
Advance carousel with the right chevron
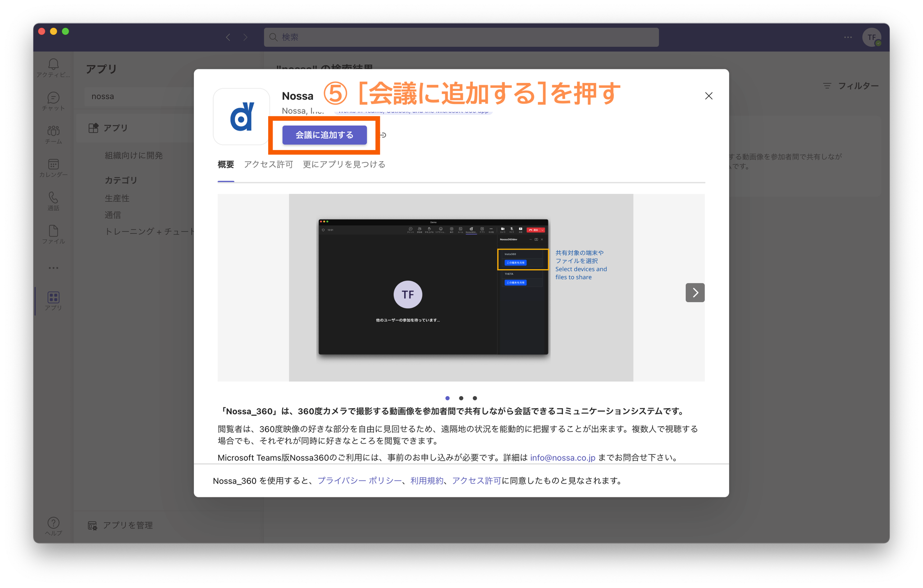[695, 293]
